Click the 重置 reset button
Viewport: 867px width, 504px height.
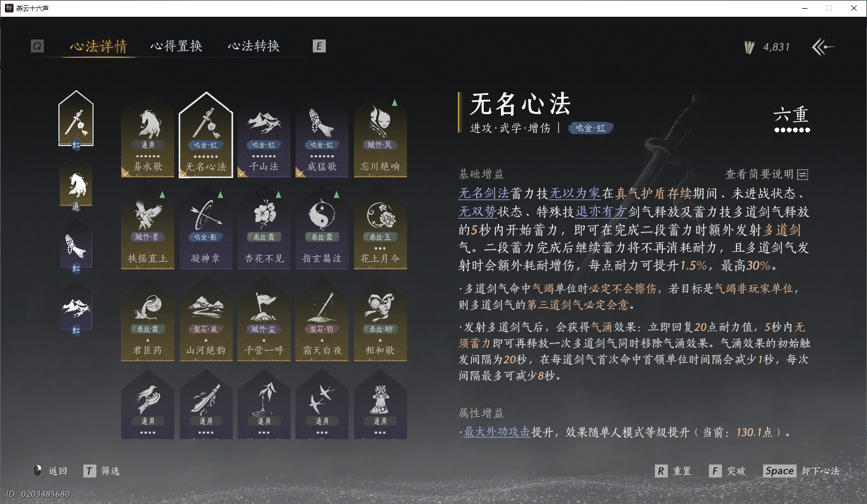[x=673, y=471]
